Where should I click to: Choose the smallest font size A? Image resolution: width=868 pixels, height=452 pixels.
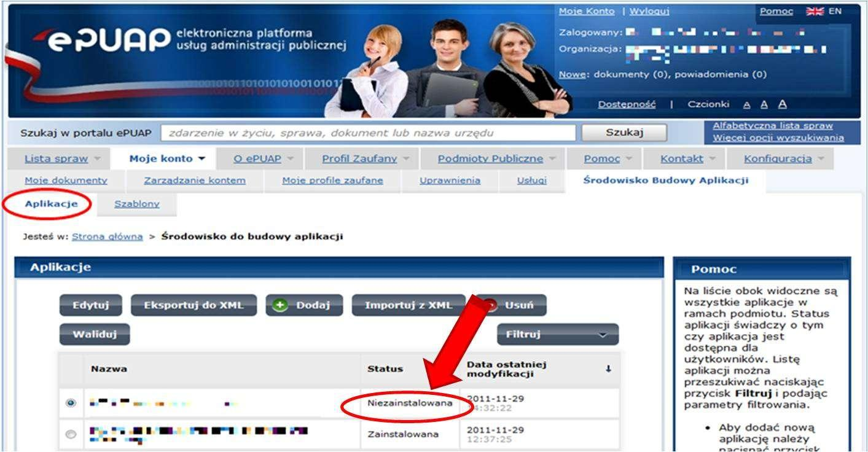point(746,105)
